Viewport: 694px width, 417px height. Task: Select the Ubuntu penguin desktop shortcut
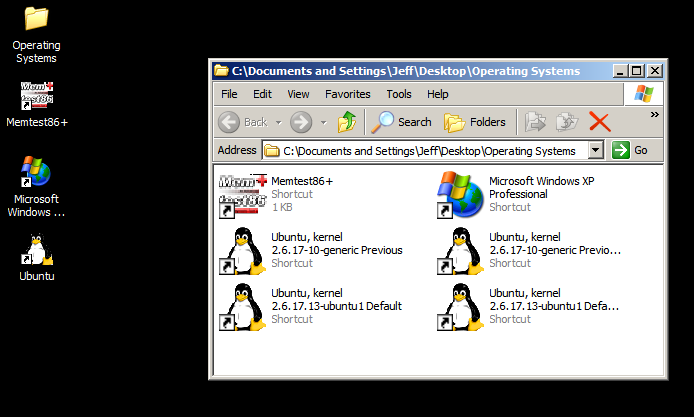click(x=36, y=252)
